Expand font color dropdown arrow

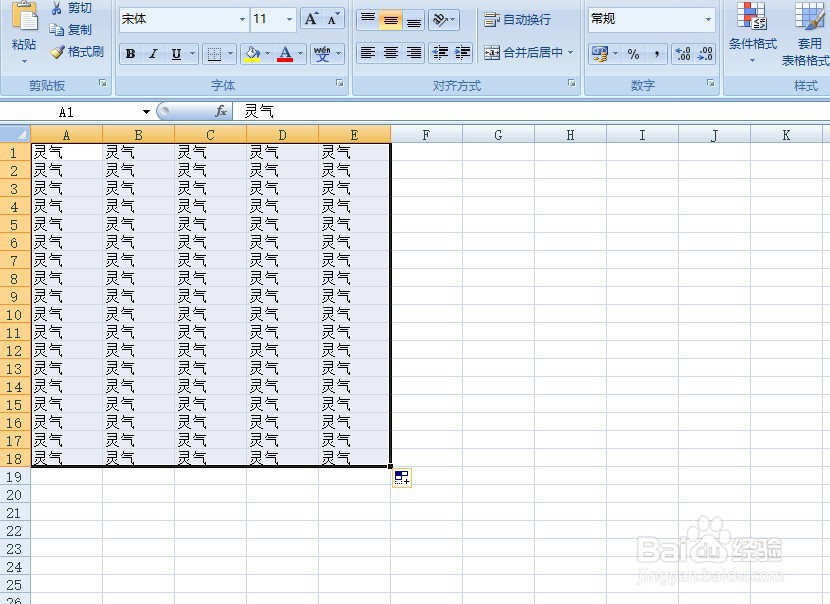point(300,53)
